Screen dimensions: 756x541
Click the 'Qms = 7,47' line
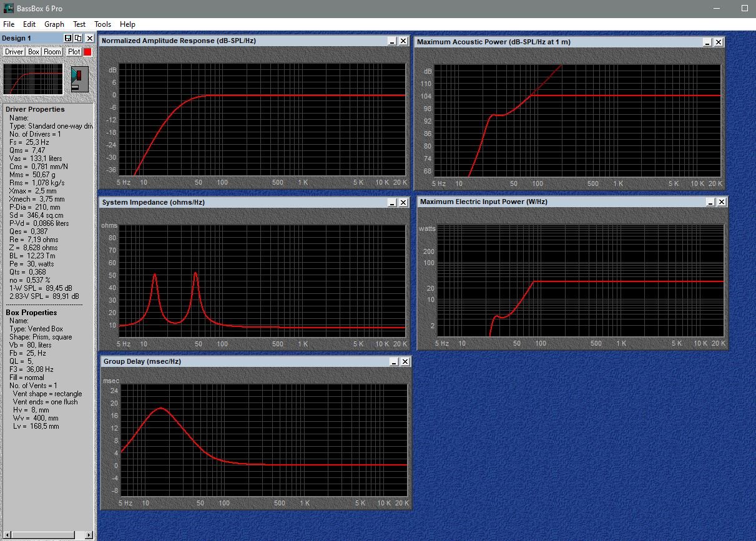pyautogui.click(x=27, y=150)
